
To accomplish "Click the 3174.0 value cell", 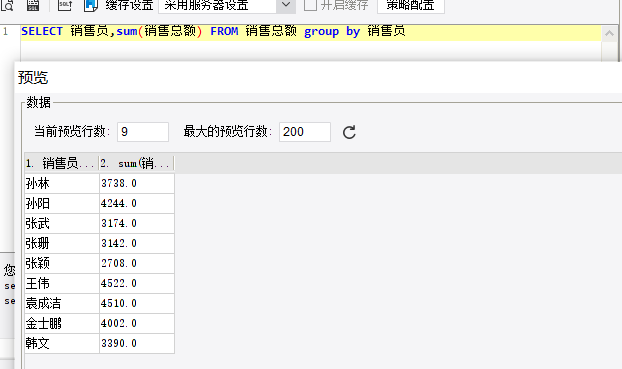I will point(137,223).
